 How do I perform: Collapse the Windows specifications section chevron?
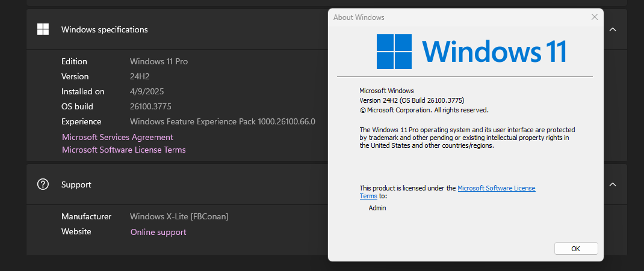click(612, 29)
